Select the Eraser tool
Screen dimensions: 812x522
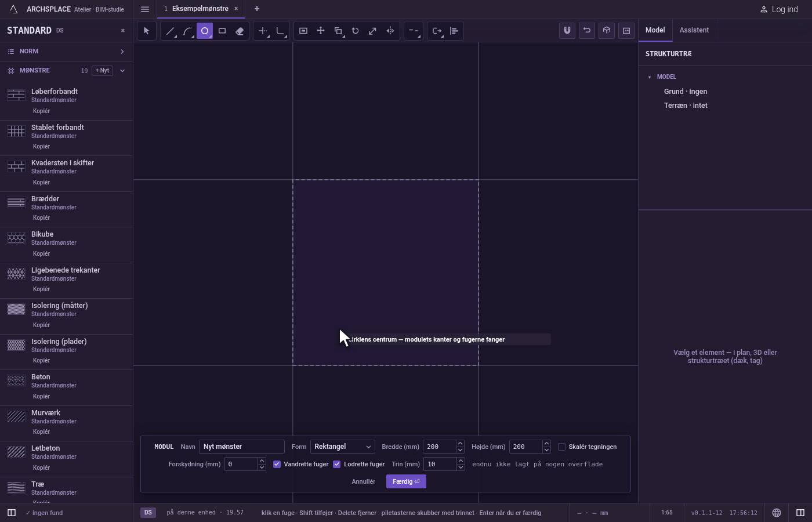coord(240,31)
